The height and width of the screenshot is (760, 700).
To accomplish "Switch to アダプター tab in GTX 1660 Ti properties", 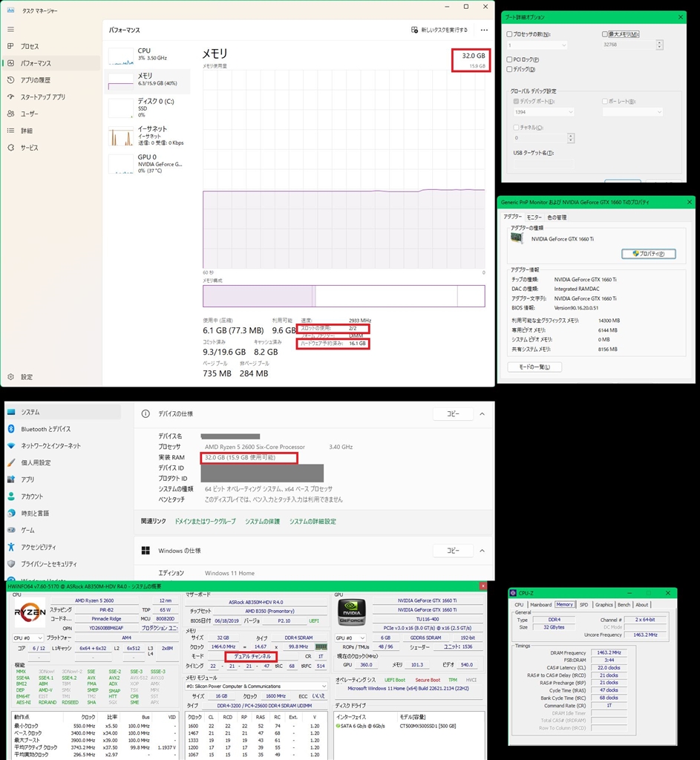I will (x=512, y=217).
